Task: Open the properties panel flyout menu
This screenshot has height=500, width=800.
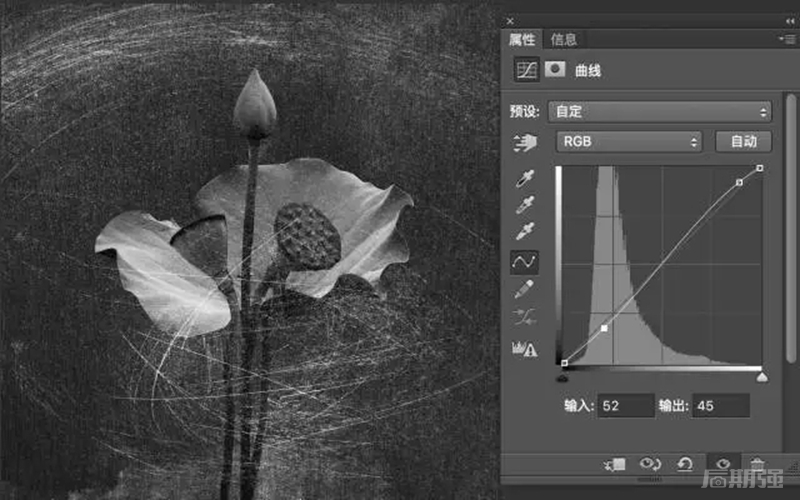Action: (x=787, y=39)
